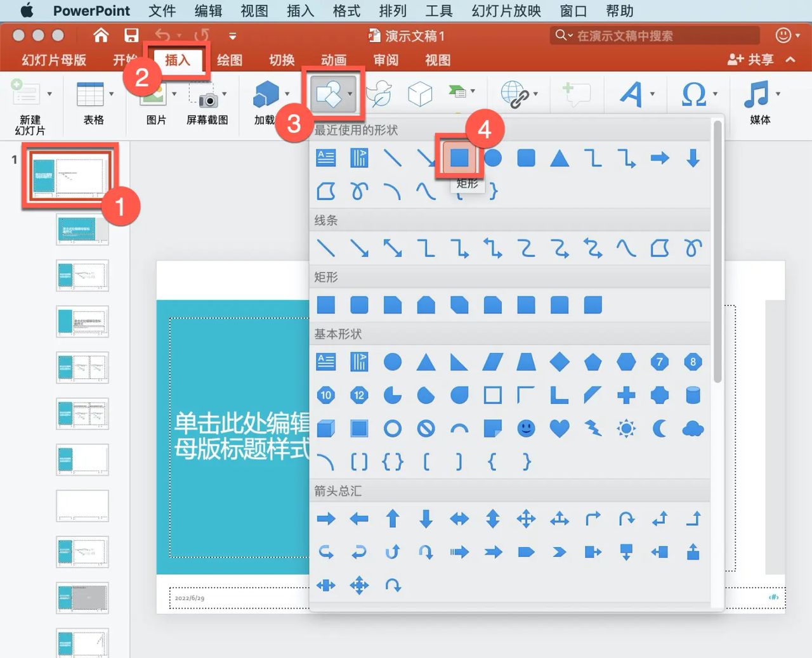Screen dimensions: 812x658
Task: Switch to the 动画 ribbon tab
Action: [334, 60]
